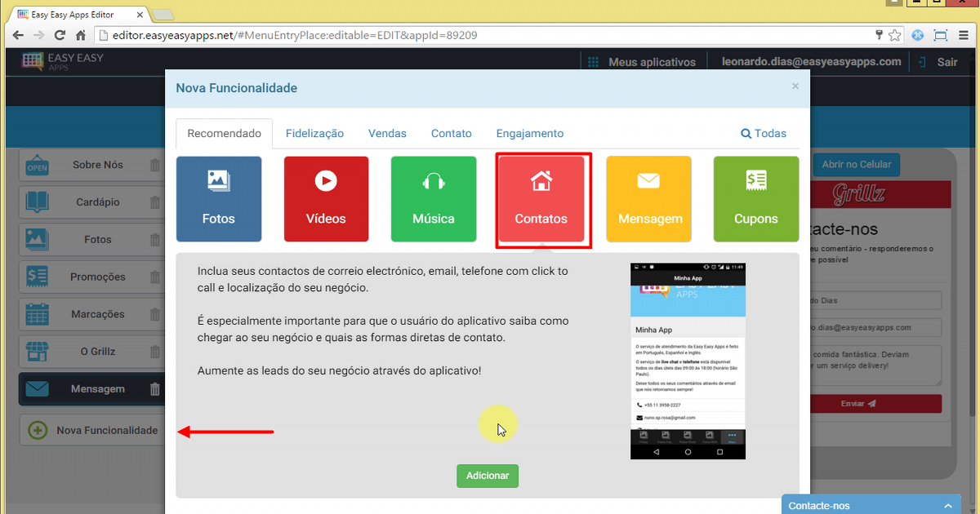The height and width of the screenshot is (514, 980).
Task: Click the Abrir no Celular button
Action: coord(856,164)
